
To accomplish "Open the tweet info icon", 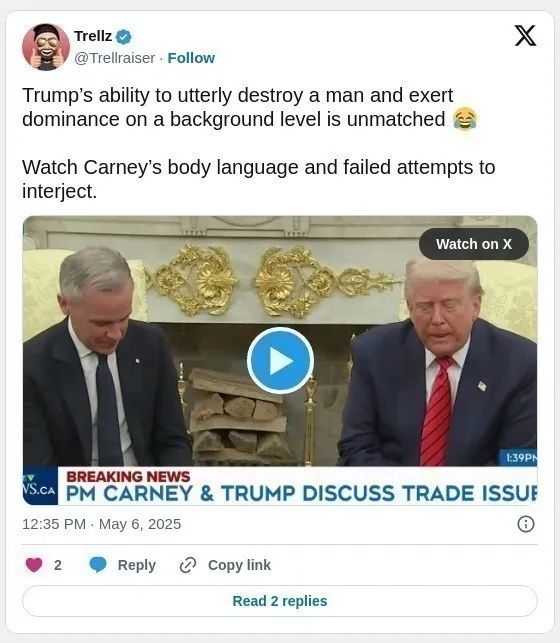I will (x=526, y=524).
